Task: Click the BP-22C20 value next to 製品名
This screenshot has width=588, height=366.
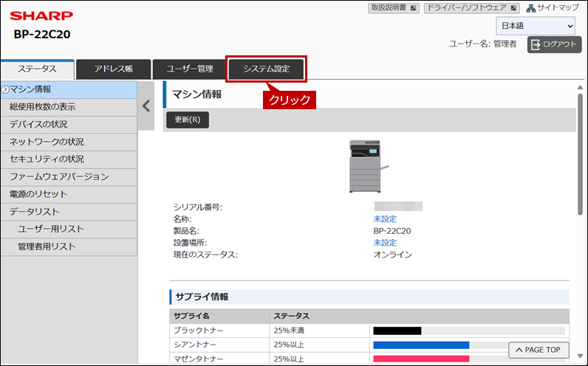Action: pyautogui.click(x=392, y=231)
